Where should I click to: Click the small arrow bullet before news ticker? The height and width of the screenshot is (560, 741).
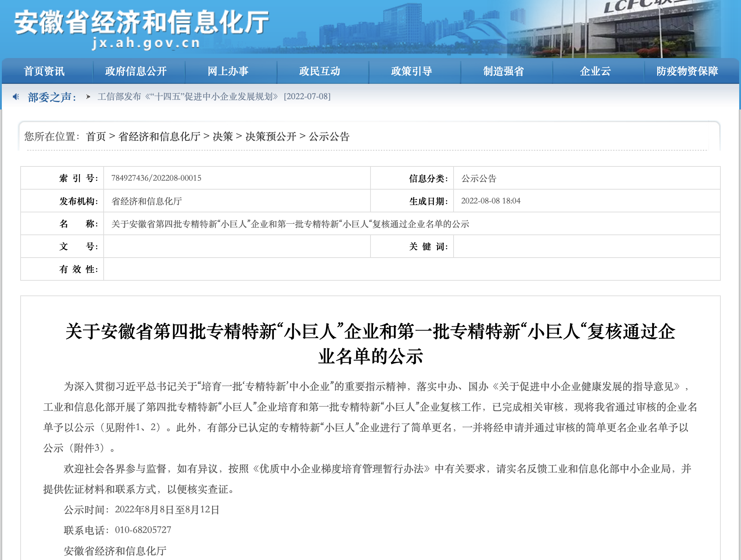click(x=88, y=97)
